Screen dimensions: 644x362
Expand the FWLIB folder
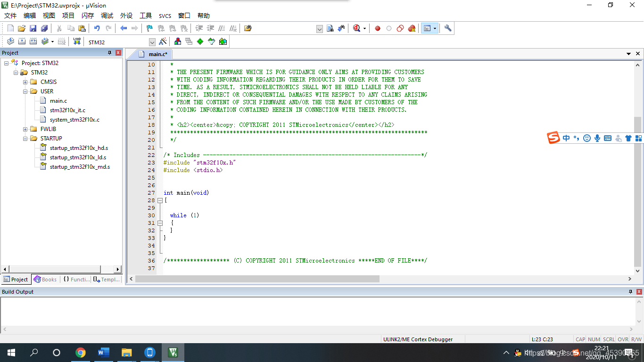pos(25,129)
